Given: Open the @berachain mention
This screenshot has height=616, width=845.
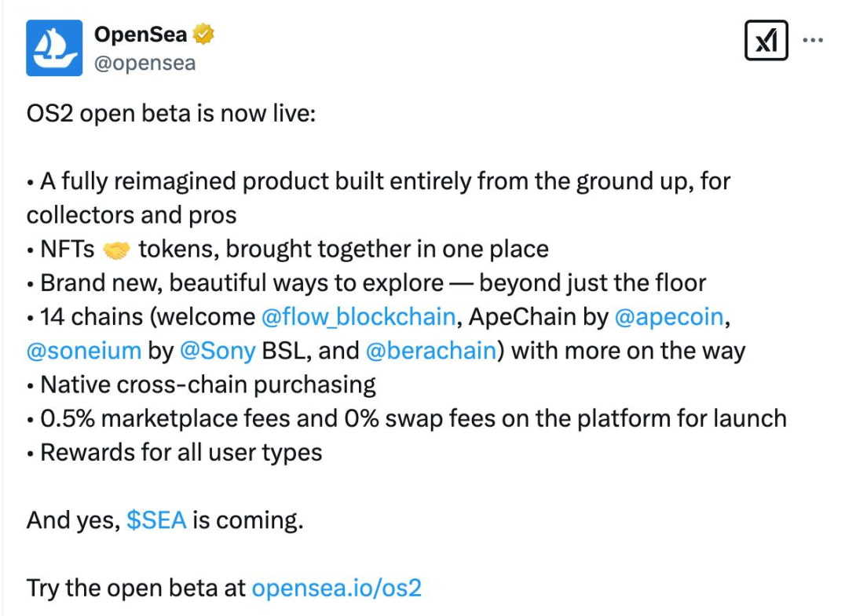Looking at the screenshot, I should [x=430, y=351].
